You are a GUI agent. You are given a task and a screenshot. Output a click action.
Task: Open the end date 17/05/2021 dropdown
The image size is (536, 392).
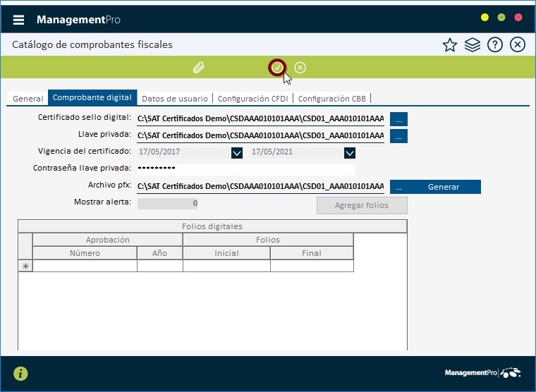[x=350, y=153]
